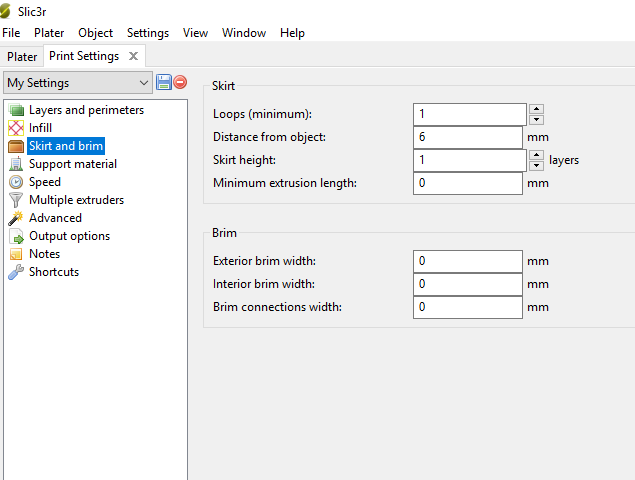The image size is (635, 480).
Task: Click the Advanced magic wand icon
Action: point(16,218)
